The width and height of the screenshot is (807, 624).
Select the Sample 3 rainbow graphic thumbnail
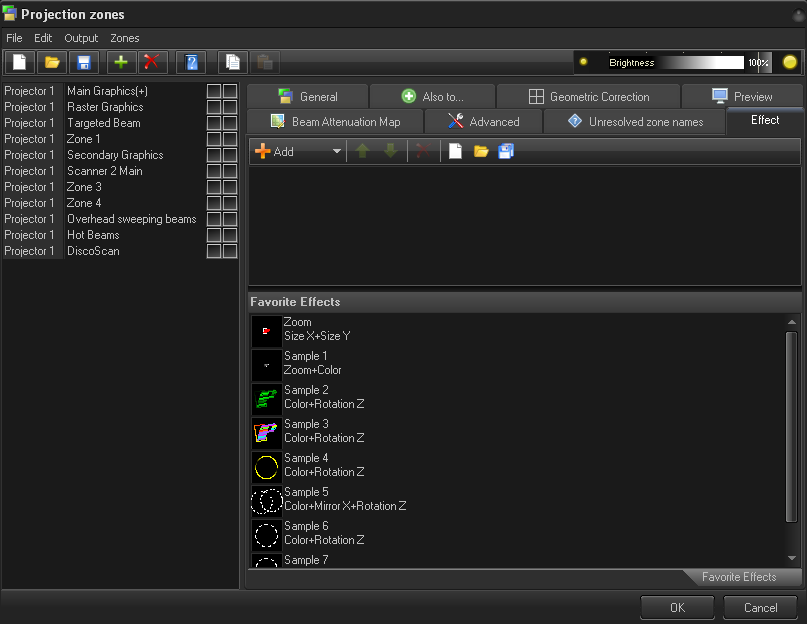[x=267, y=433]
